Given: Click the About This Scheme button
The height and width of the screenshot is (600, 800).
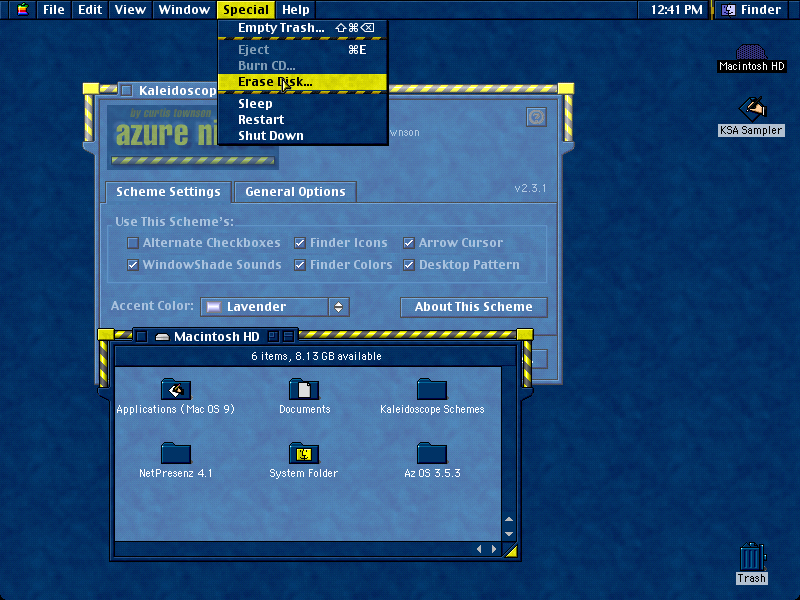Looking at the screenshot, I should (473, 307).
